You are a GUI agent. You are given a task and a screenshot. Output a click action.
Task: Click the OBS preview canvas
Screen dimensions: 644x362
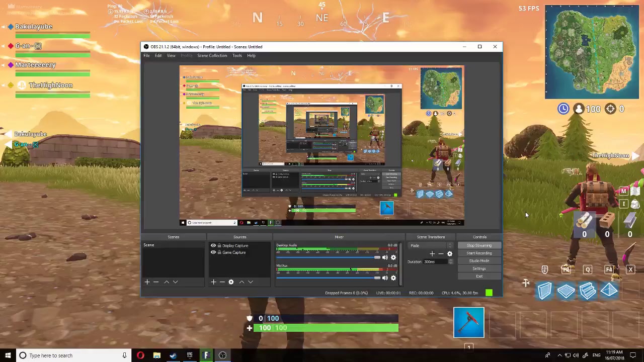[321, 146]
